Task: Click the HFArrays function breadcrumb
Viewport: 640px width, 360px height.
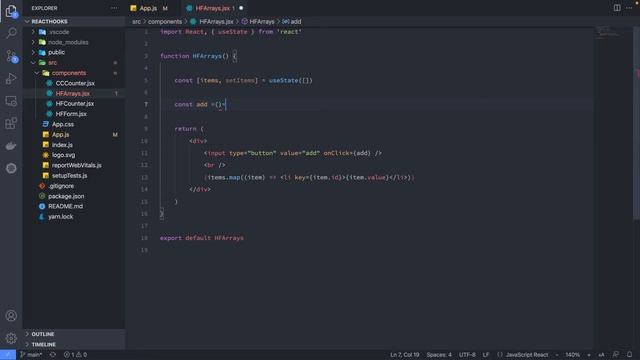Action: tap(258, 22)
